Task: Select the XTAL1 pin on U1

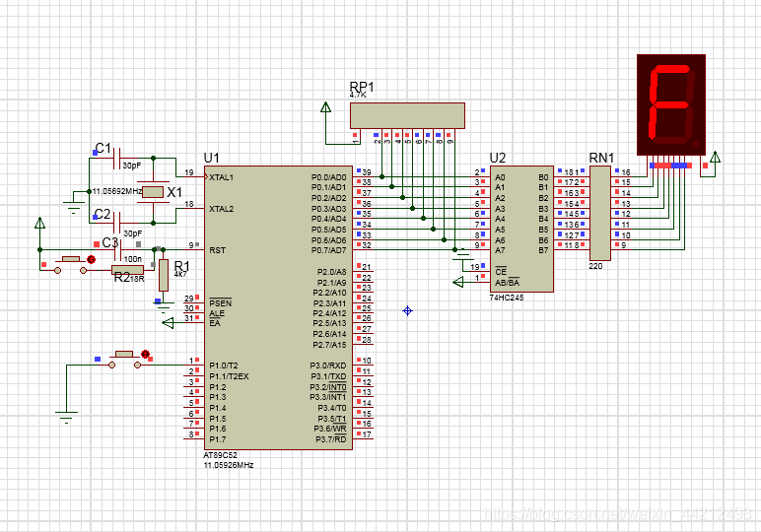Action: (x=222, y=177)
